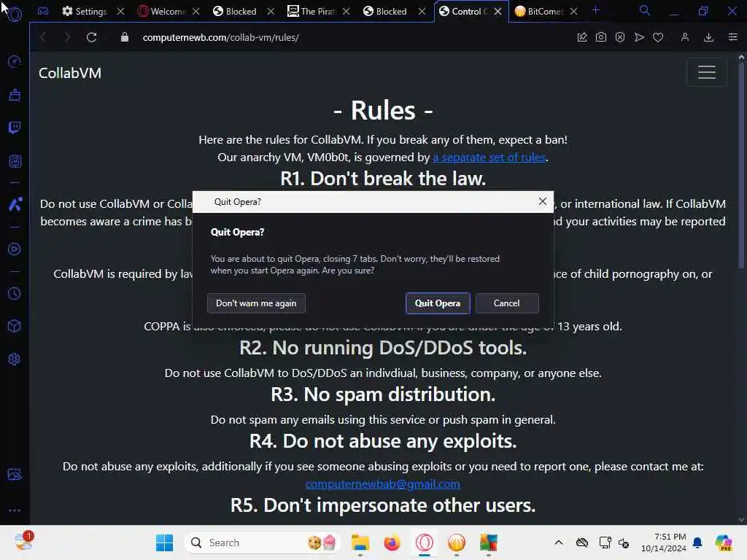Expand the CollabVM hamburger navigation menu
This screenshot has width=747, height=560.
pyautogui.click(x=706, y=72)
